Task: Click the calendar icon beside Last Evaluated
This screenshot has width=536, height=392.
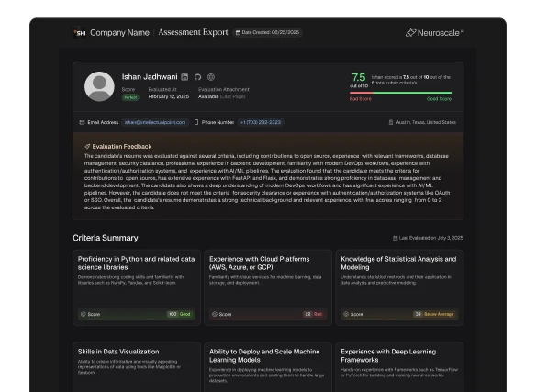Action: coord(395,238)
